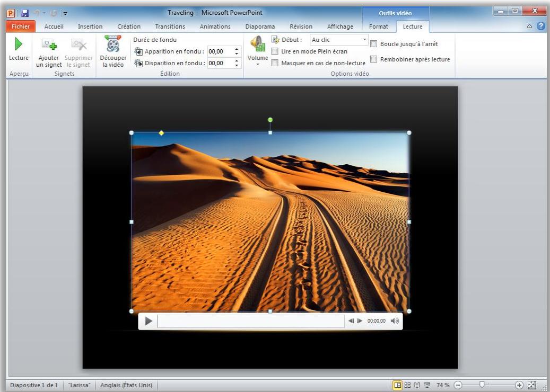Screen dimensions: 550x392
Task: Open the Fichier tab
Action: [21, 26]
